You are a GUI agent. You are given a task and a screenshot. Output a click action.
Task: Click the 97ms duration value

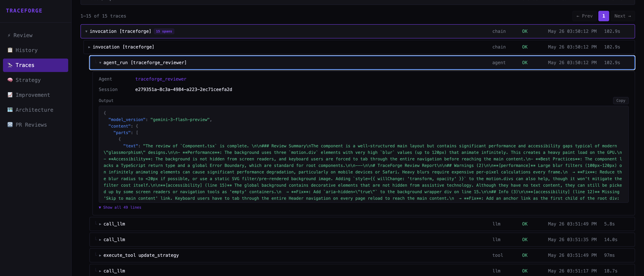609,255
